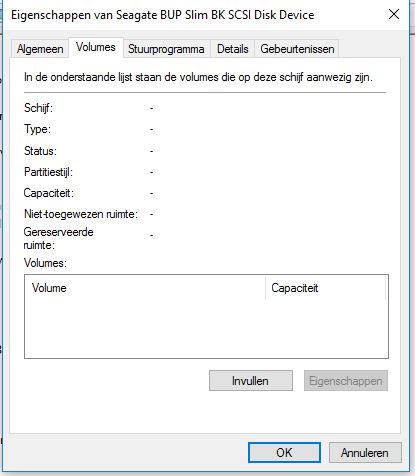
Task: Open the Stuurprogramma tab
Action: pyautogui.click(x=166, y=49)
